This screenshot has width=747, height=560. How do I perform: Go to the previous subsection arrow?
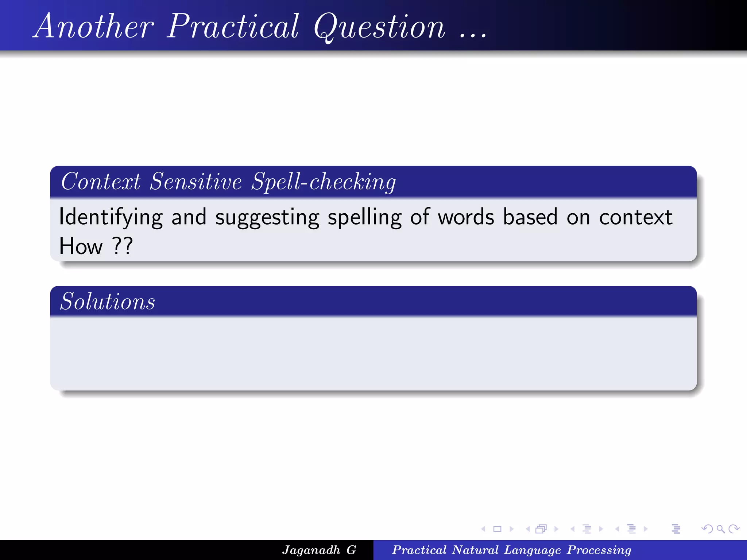click(573, 529)
